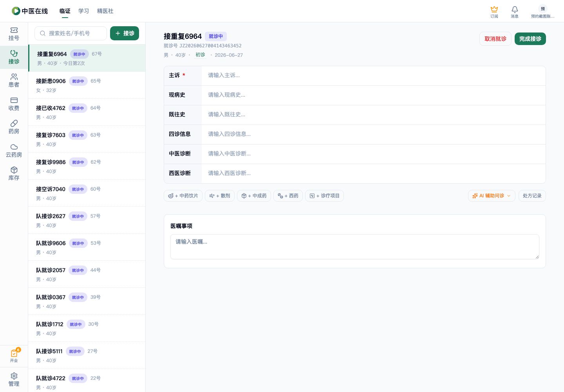This screenshot has height=392, width=564.
Task: Select patient 接复诊7603
Action: click(x=87, y=139)
